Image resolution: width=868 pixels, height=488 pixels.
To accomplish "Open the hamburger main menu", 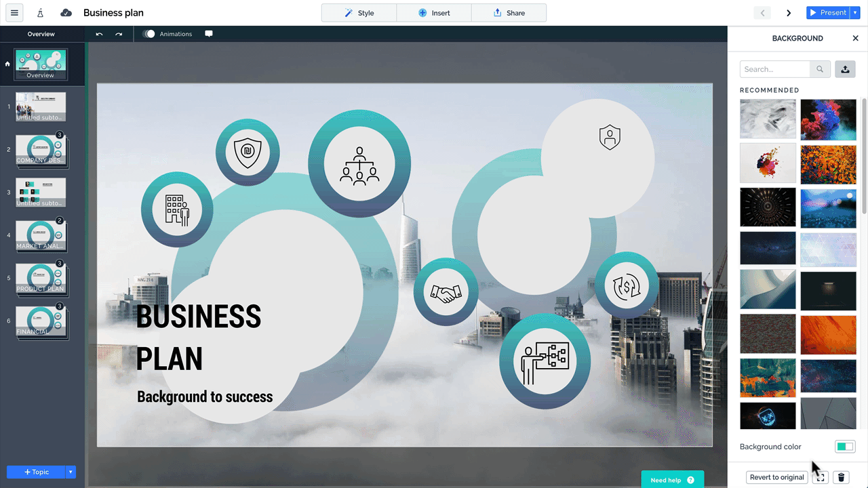I will tap(14, 13).
